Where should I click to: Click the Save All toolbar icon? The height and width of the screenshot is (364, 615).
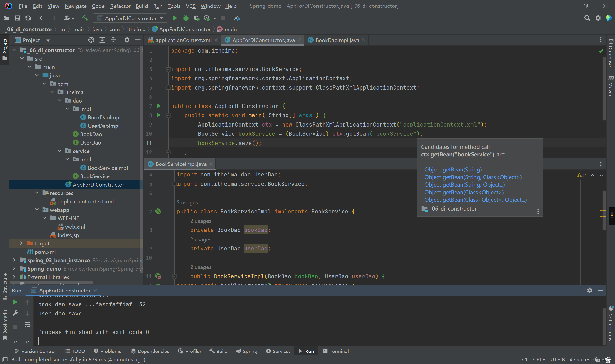(x=17, y=18)
